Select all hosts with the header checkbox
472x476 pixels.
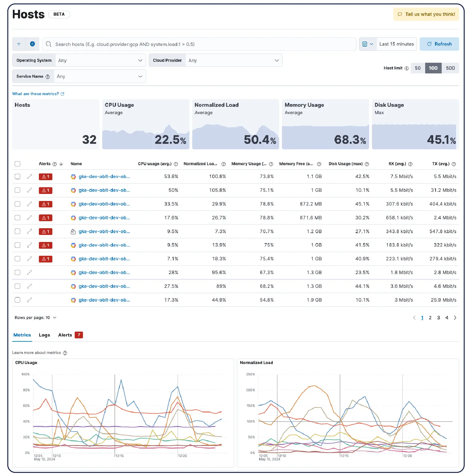tap(17, 164)
